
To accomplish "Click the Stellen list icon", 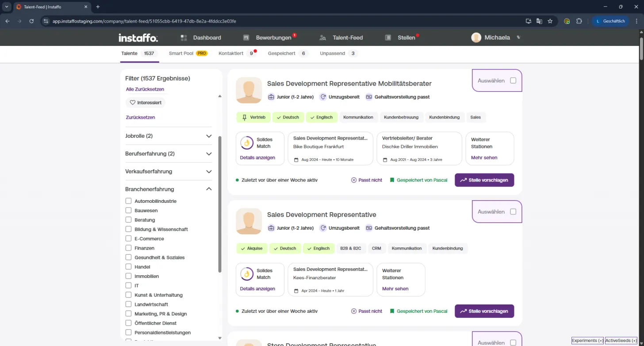I will coord(388,38).
